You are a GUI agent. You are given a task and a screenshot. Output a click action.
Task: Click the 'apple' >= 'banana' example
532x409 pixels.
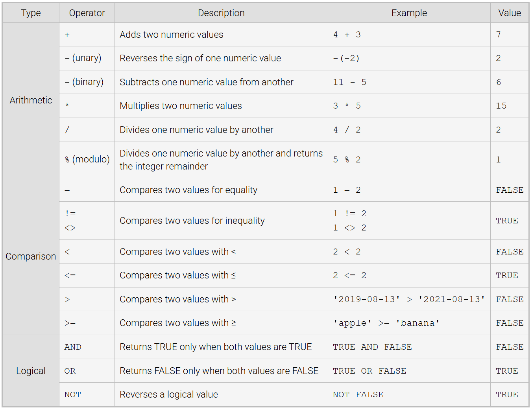[x=386, y=323]
